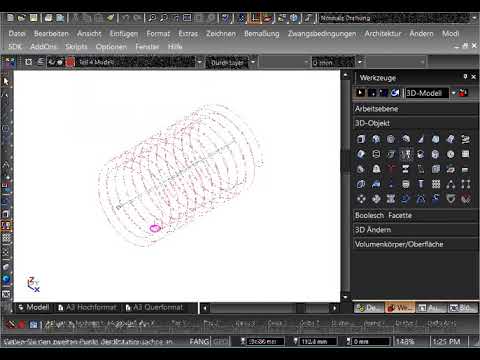Screen dimensions: 480x360
Task: Toggle the highlighted orange tool in left toolbar
Action: click(x=6, y=226)
